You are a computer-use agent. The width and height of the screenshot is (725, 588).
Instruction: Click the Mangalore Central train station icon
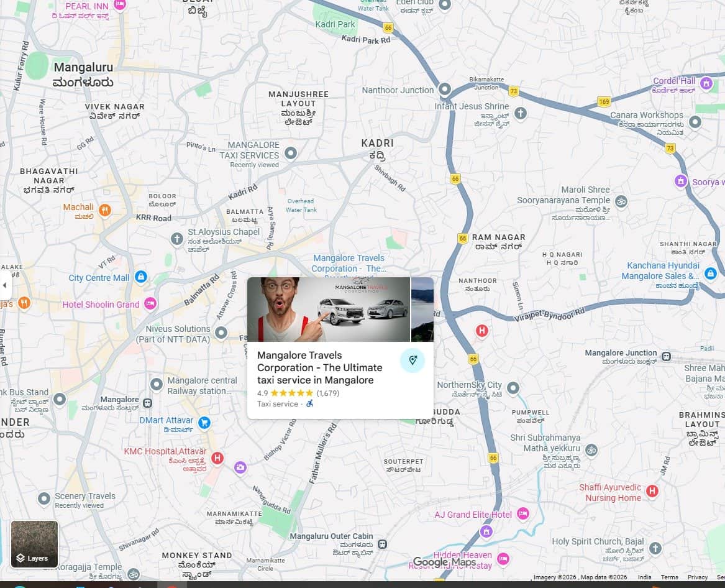(x=147, y=403)
